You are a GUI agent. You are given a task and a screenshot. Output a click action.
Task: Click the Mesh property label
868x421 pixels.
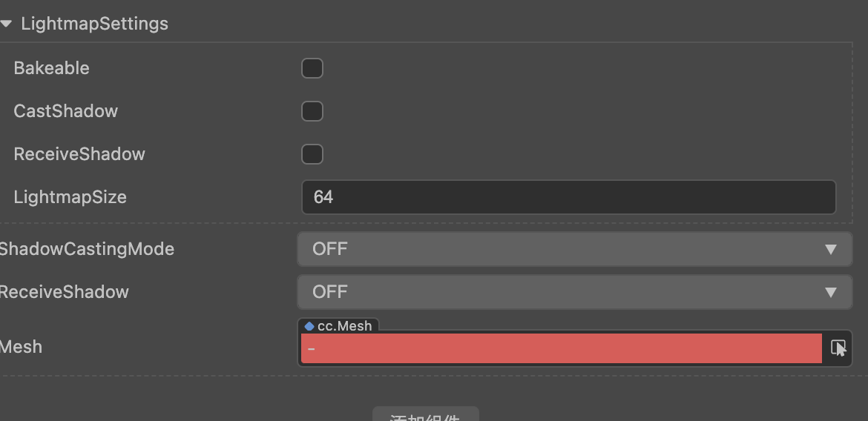click(x=21, y=347)
